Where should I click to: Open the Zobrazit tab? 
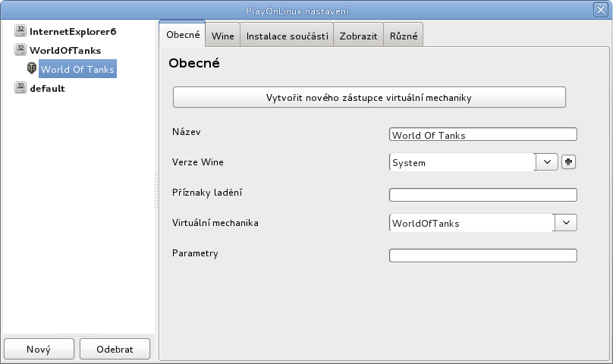click(x=359, y=36)
